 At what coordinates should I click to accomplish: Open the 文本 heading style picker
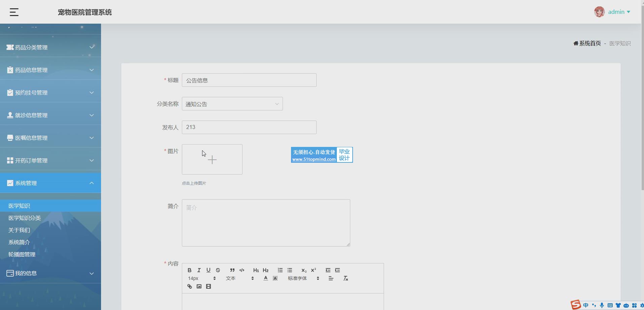240,278
